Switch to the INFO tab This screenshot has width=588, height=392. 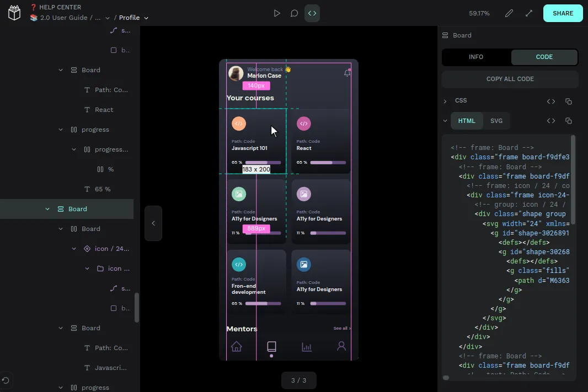click(x=476, y=57)
